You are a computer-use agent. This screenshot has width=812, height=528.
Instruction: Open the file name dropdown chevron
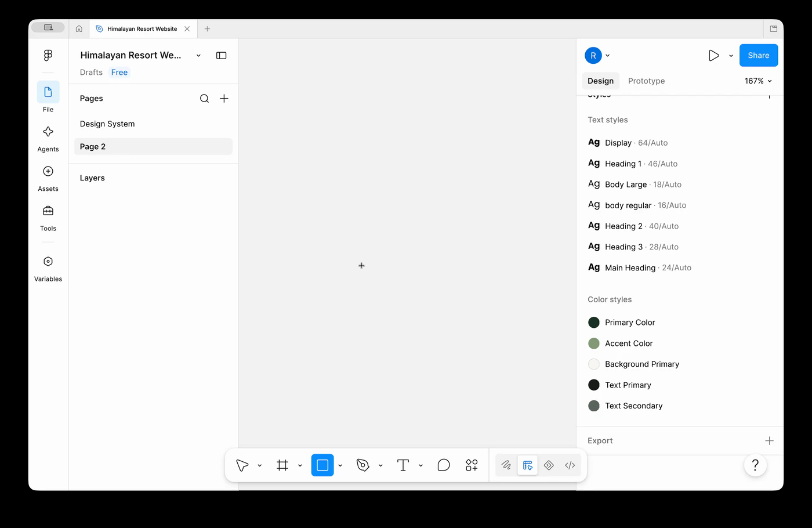198,56
